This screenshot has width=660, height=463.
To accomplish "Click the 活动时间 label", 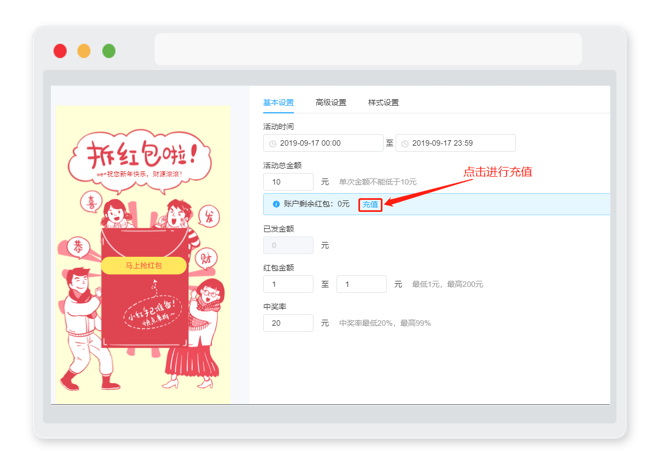I will [278, 127].
